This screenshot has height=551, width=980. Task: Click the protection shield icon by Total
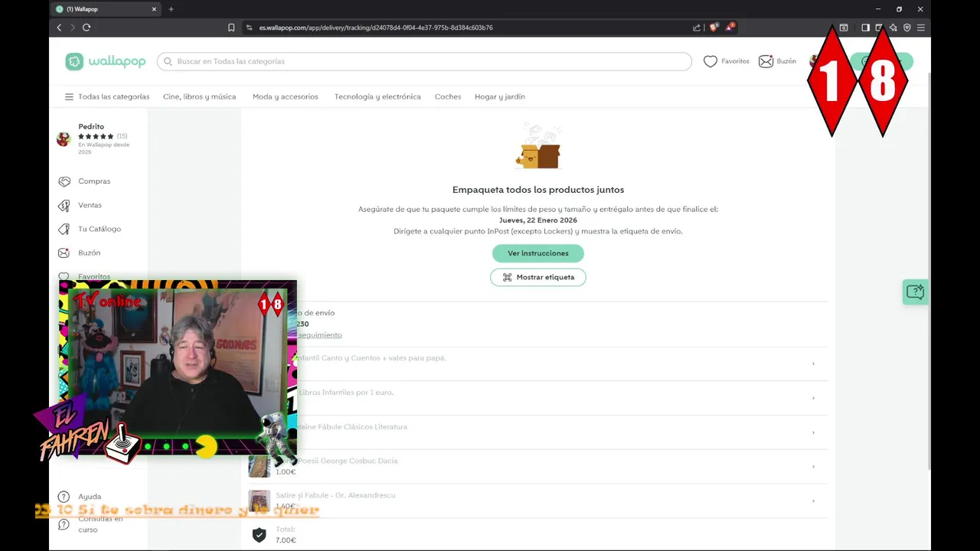click(260, 535)
